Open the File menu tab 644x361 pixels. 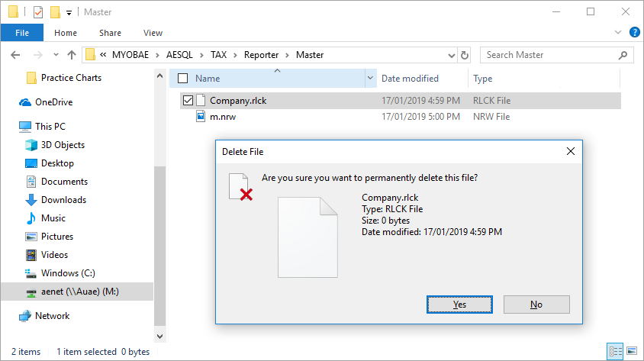pos(22,33)
